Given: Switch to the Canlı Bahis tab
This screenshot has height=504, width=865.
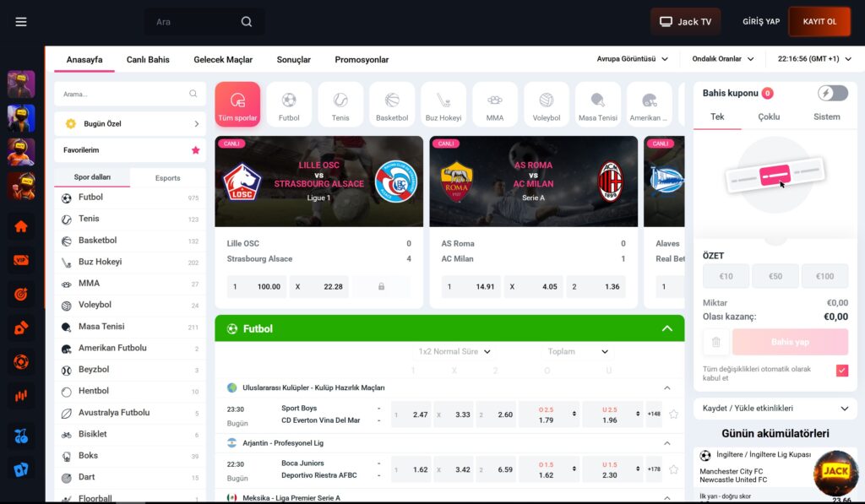Looking at the screenshot, I should click(x=148, y=60).
